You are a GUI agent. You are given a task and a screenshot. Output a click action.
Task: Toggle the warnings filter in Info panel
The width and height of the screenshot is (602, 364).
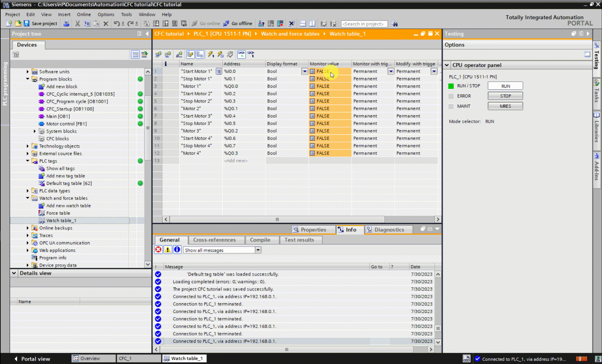tap(168, 250)
